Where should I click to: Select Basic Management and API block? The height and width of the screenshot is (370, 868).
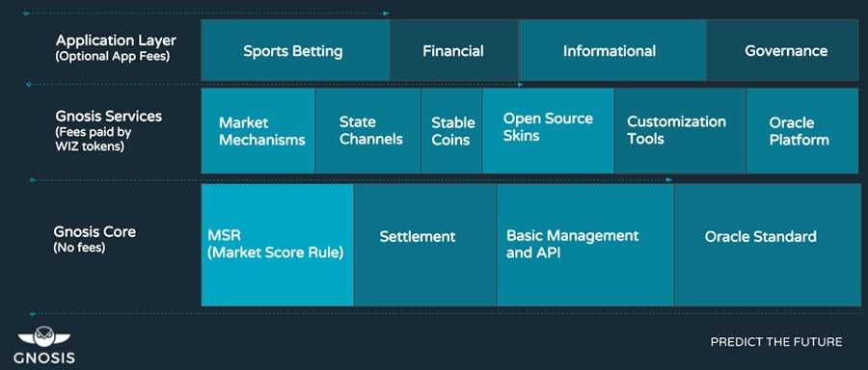point(585,245)
